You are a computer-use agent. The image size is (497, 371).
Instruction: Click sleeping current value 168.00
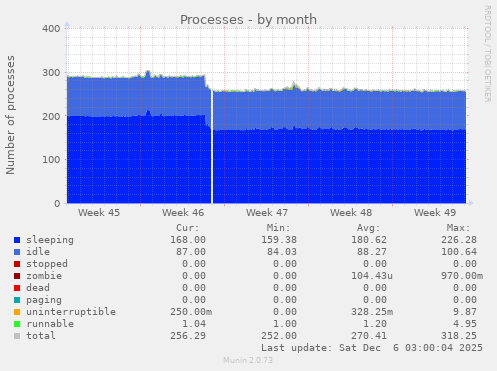(x=188, y=240)
